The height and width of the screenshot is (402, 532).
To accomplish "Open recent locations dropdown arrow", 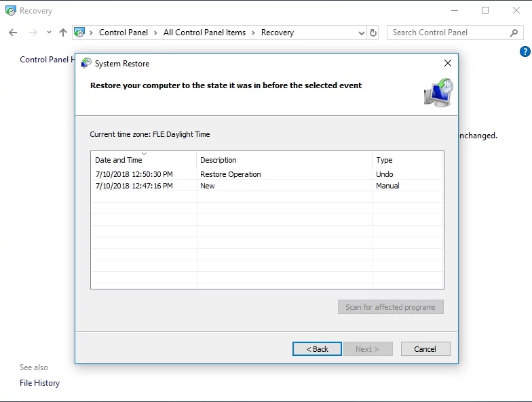I will pos(49,33).
